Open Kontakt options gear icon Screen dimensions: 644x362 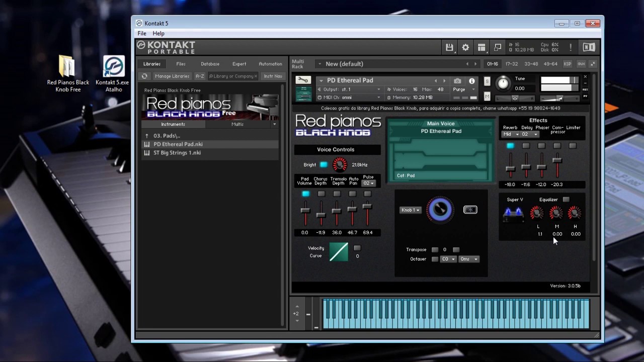tap(465, 47)
